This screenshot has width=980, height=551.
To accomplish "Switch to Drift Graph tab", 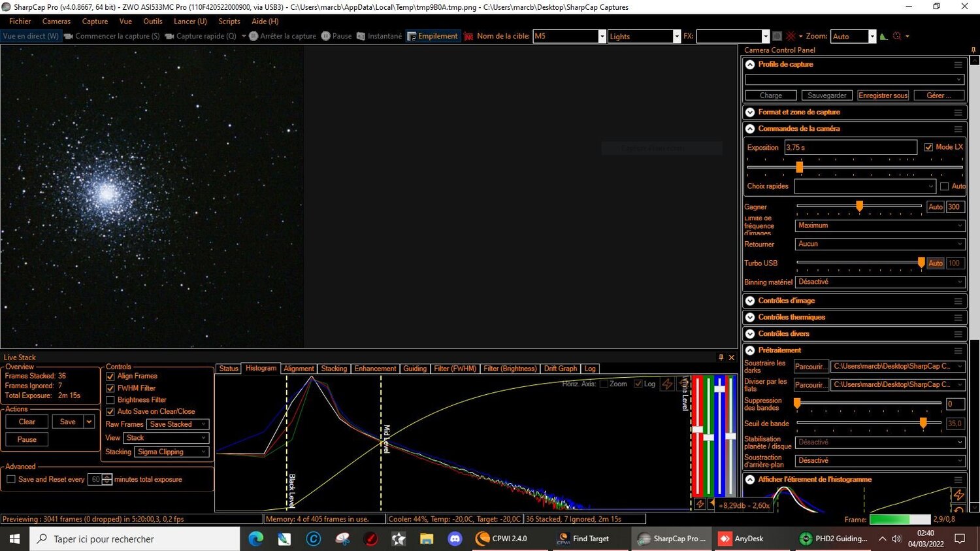I will [561, 369].
